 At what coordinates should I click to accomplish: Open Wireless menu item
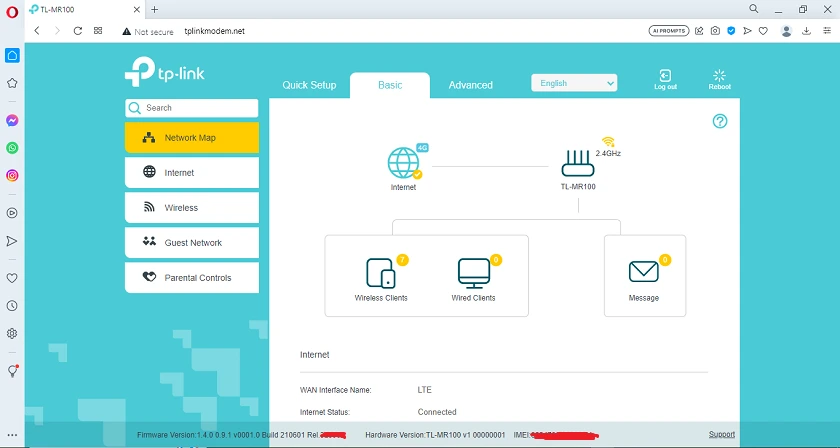click(x=192, y=207)
